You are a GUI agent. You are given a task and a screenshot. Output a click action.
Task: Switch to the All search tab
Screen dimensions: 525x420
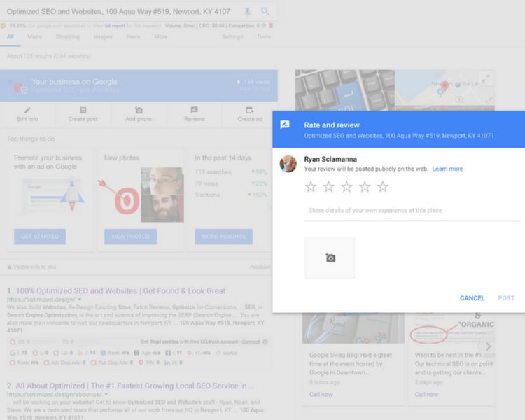click(10, 37)
